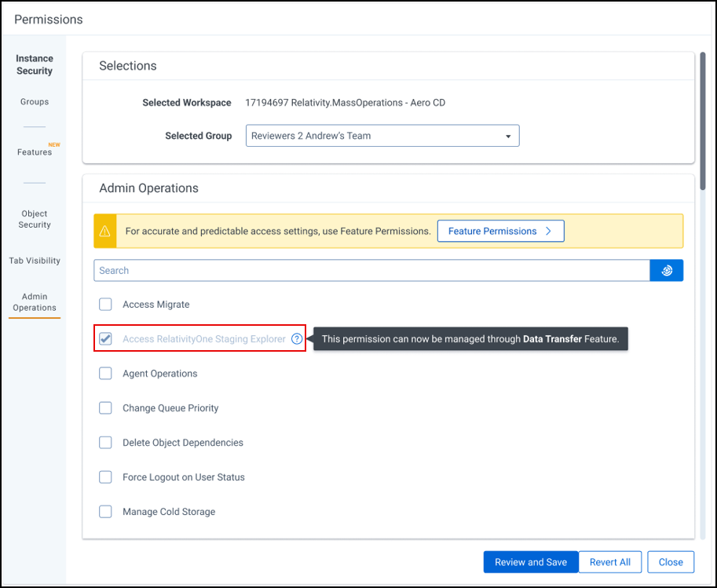Enable Change Queue Priority
Screen dimensions: 717x588
(x=105, y=407)
